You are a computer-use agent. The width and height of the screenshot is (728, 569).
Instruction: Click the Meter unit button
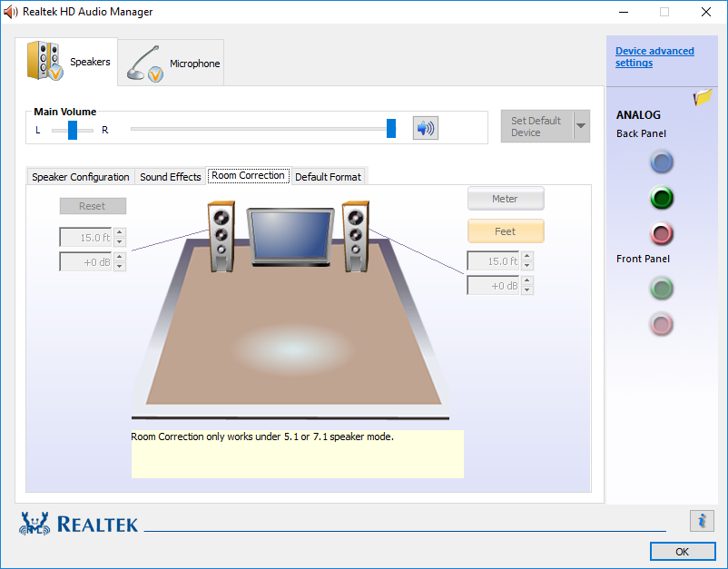point(506,199)
